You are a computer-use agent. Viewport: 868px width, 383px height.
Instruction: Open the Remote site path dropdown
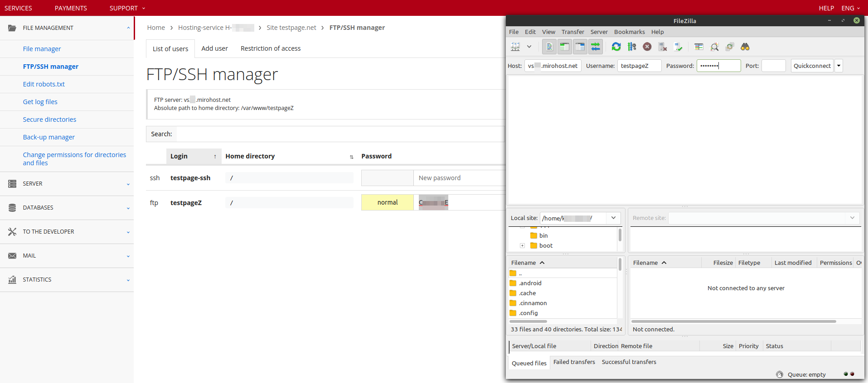852,218
